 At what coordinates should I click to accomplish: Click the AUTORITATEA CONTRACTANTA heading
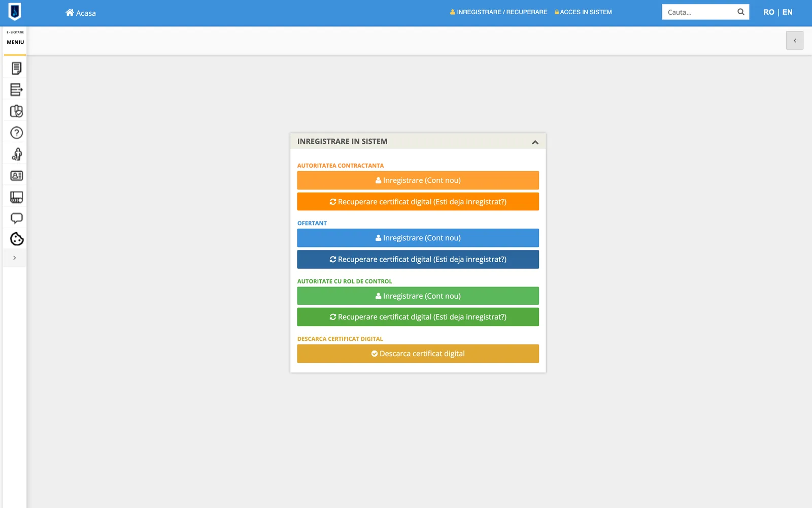[x=341, y=166]
